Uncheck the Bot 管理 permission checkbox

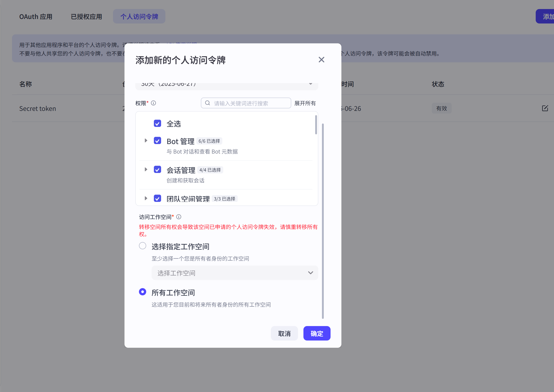coord(157,141)
